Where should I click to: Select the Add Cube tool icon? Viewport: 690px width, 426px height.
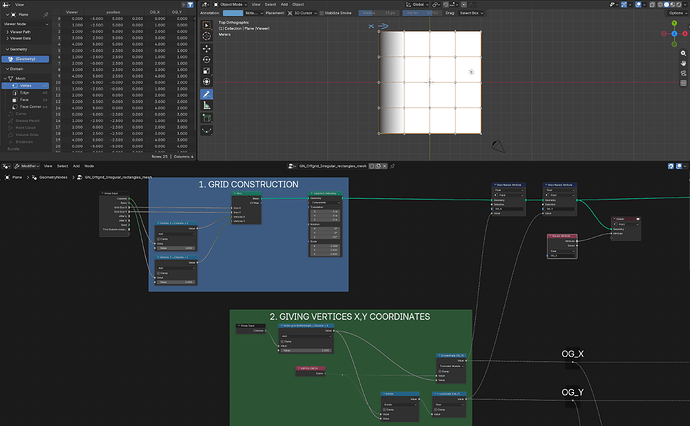(x=206, y=118)
